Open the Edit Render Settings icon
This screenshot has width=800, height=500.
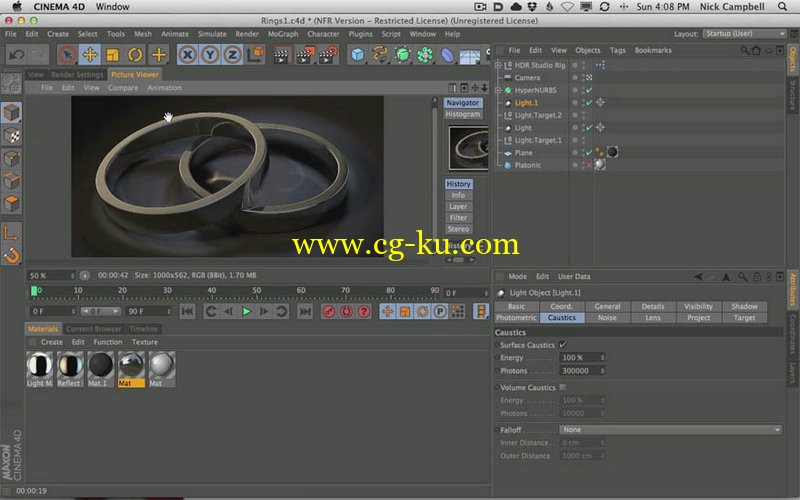pos(328,55)
